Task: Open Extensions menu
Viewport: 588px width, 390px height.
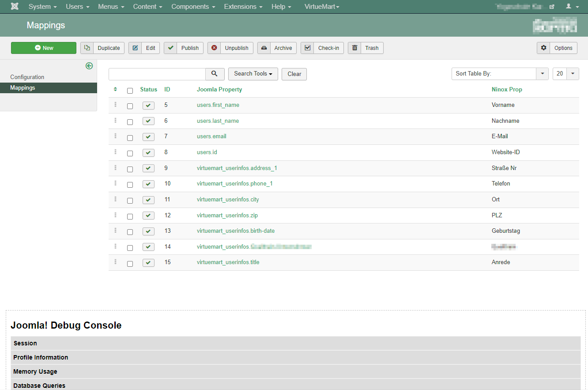Action: tap(243, 7)
